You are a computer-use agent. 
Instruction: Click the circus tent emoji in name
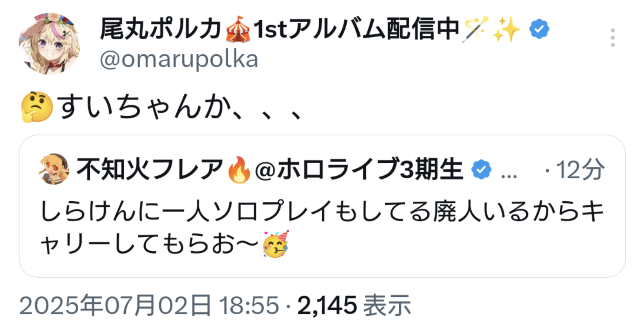tap(238, 29)
